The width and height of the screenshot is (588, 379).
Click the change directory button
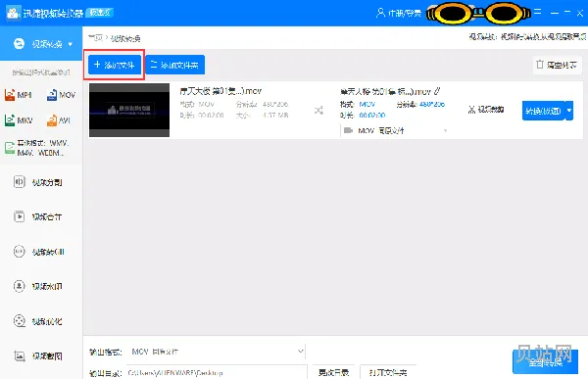[x=333, y=372]
